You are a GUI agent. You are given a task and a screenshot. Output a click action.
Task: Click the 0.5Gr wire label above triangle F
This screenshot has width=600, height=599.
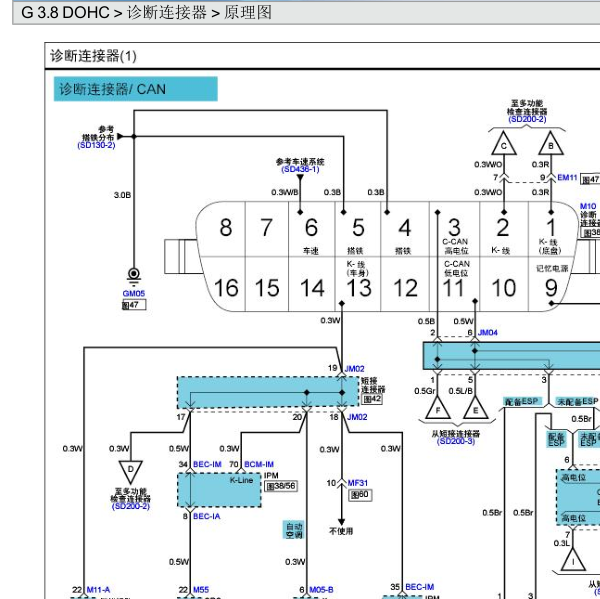425,391
